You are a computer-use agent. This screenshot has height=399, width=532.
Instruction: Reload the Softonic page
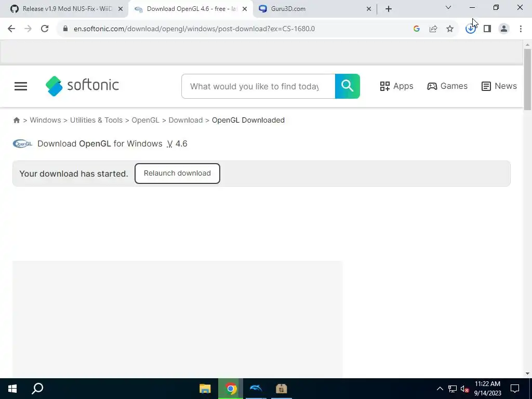(x=45, y=29)
